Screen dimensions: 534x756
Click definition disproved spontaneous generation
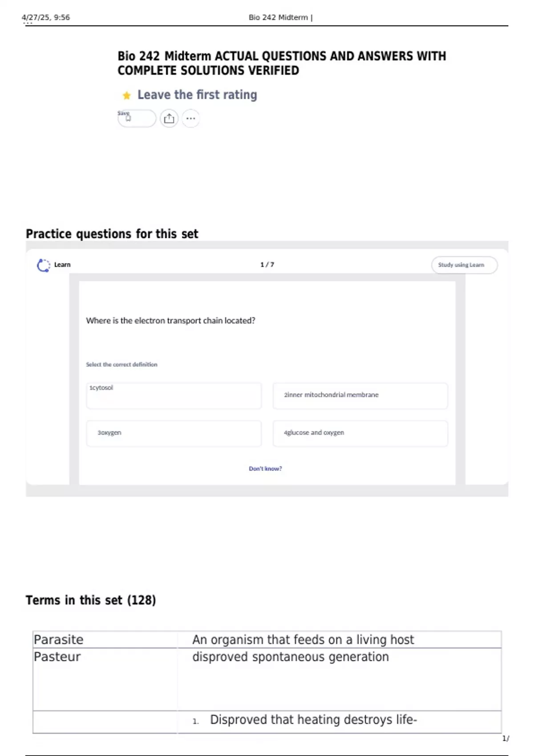(x=290, y=657)
